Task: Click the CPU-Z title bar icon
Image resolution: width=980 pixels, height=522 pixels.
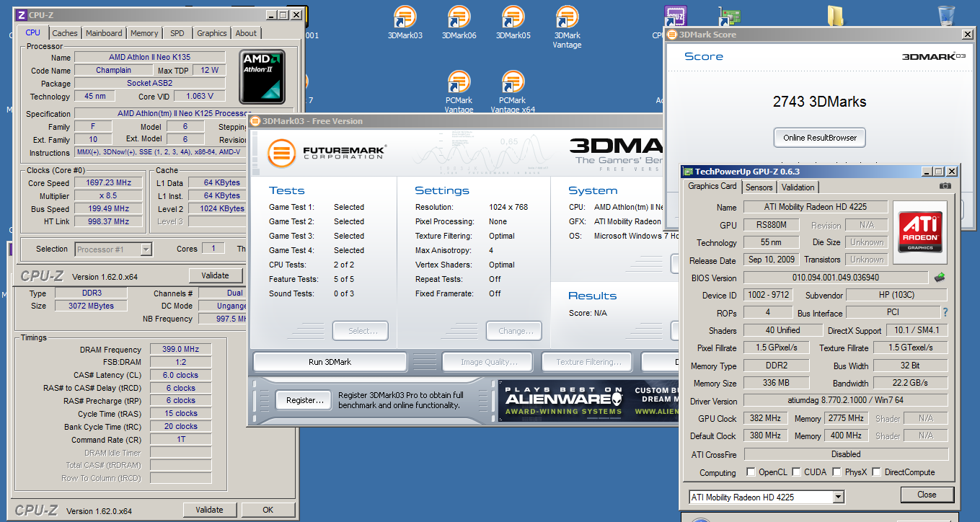Action: [21, 14]
